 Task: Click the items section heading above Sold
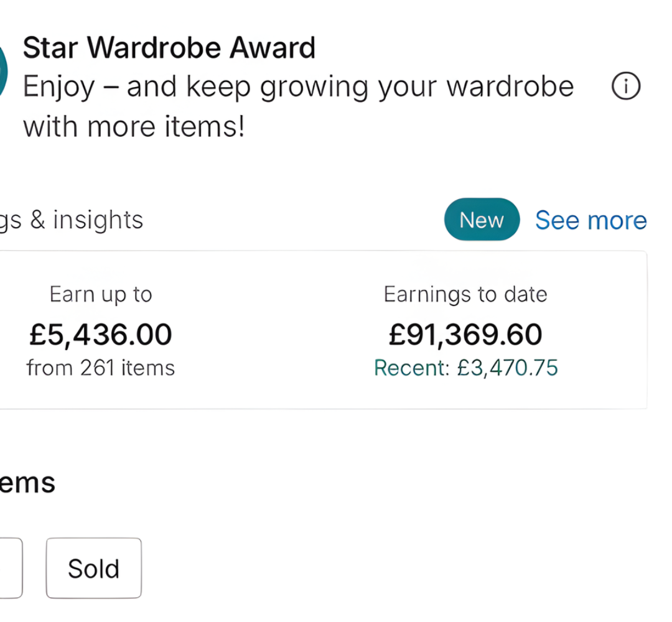point(27,483)
